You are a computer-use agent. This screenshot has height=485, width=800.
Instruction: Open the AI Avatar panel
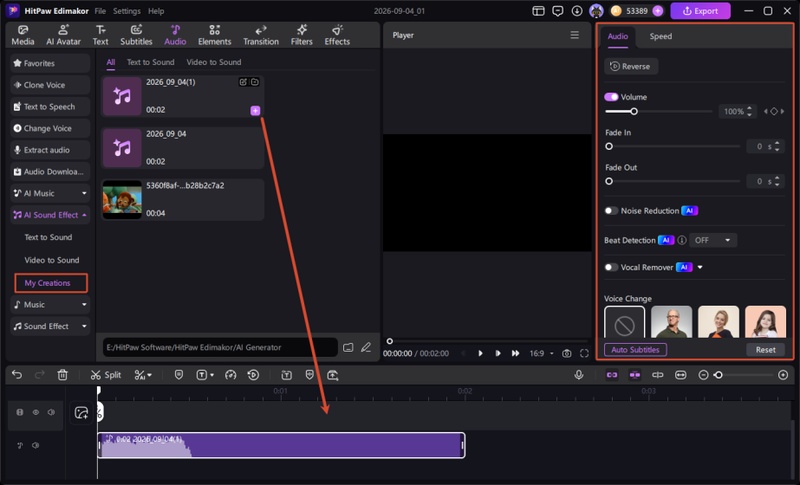(63, 35)
